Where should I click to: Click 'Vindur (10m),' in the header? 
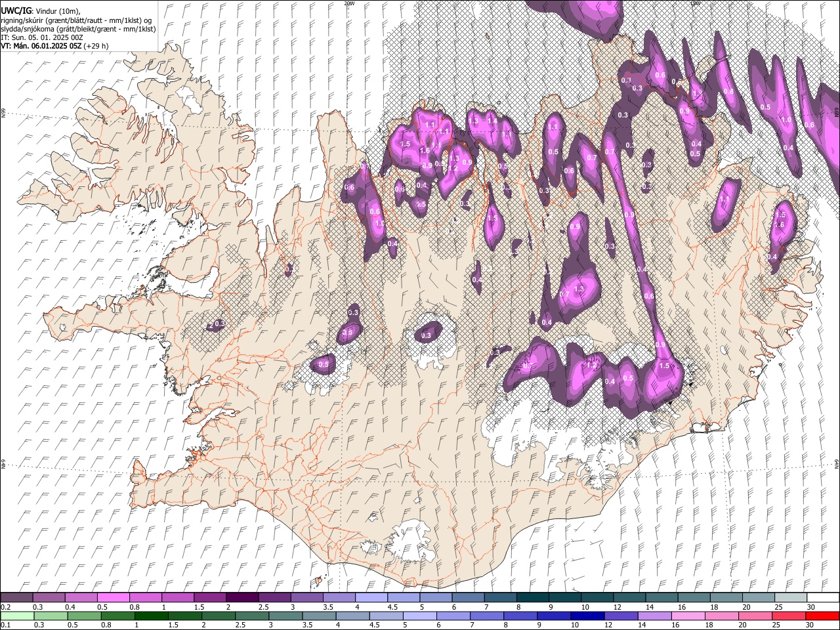point(57,12)
